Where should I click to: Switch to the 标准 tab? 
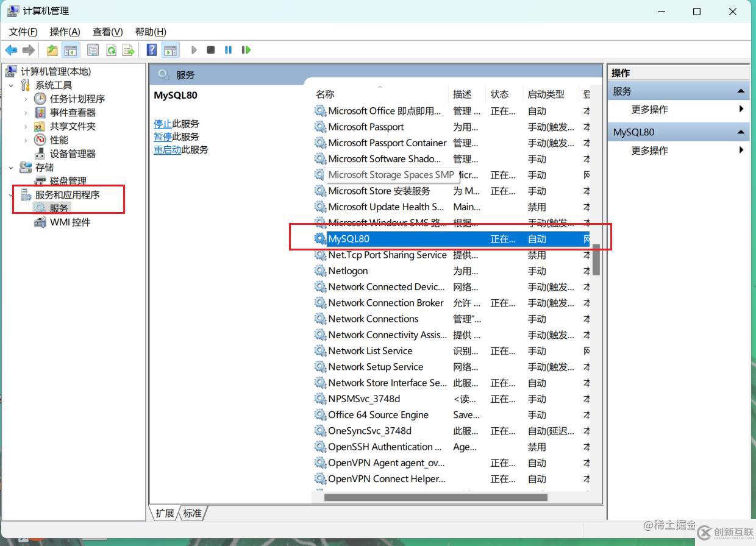click(x=192, y=513)
